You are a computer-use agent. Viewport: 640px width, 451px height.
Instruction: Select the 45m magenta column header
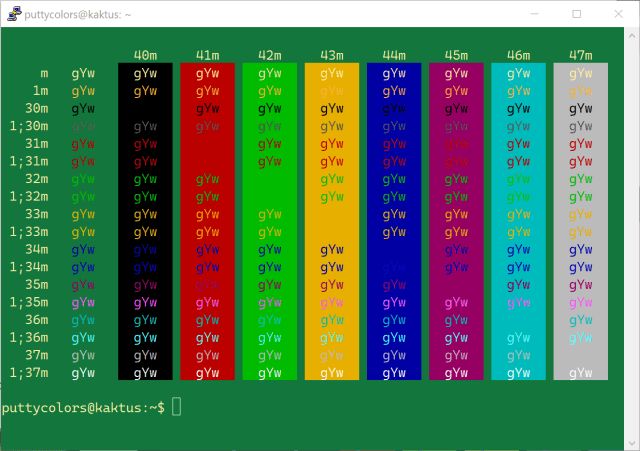tap(456, 55)
